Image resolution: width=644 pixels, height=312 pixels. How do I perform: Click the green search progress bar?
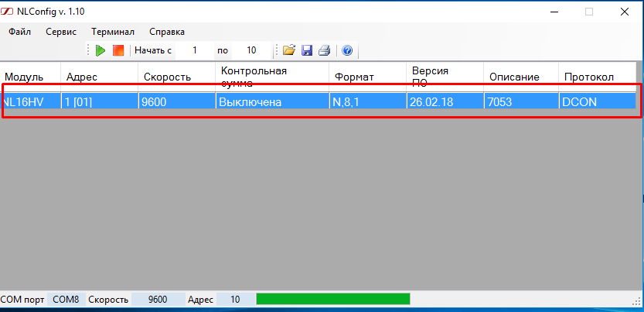pyautogui.click(x=333, y=300)
